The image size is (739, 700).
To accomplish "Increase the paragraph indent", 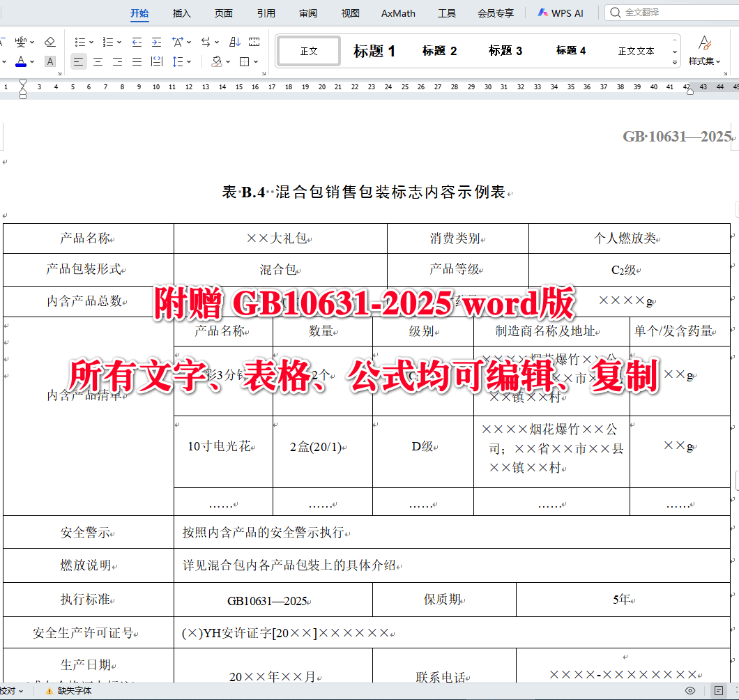I will point(155,42).
